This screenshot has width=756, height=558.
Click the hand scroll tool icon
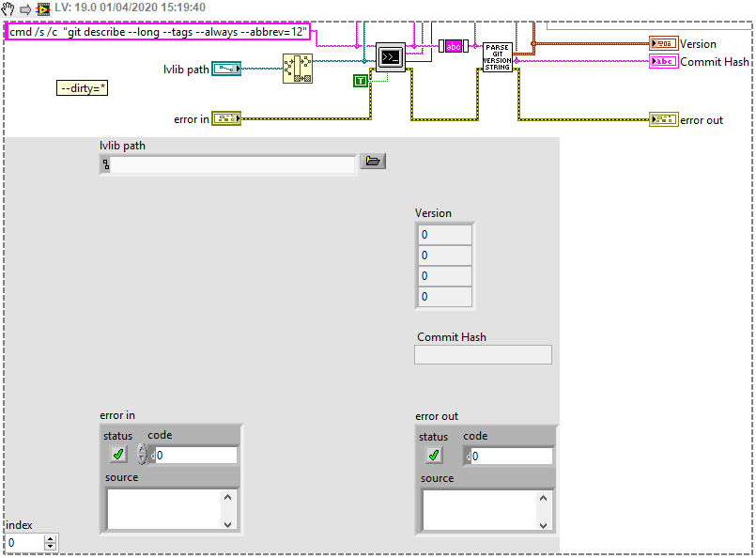(8, 8)
